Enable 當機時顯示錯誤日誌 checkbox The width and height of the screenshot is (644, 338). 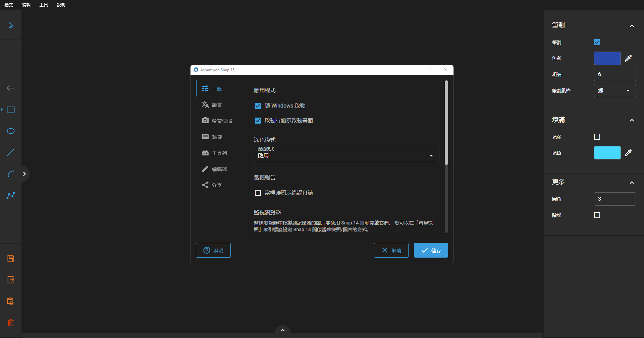pyautogui.click(x=258, y=193)
